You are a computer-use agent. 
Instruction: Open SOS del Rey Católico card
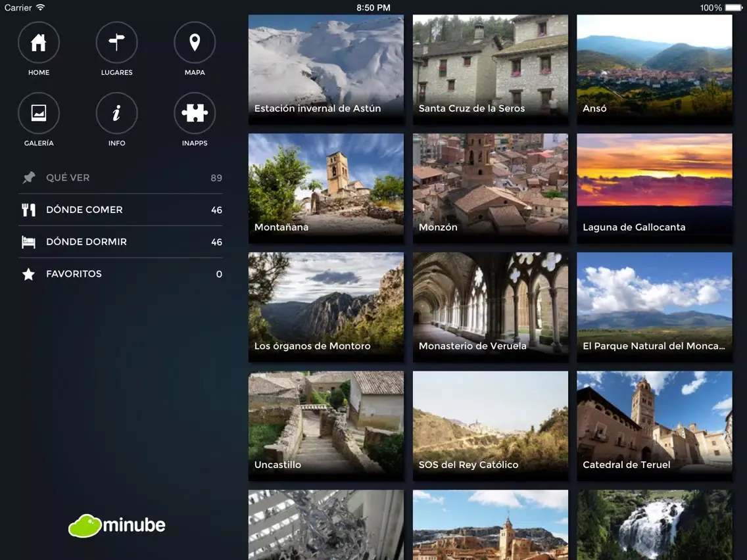[491, 426]
